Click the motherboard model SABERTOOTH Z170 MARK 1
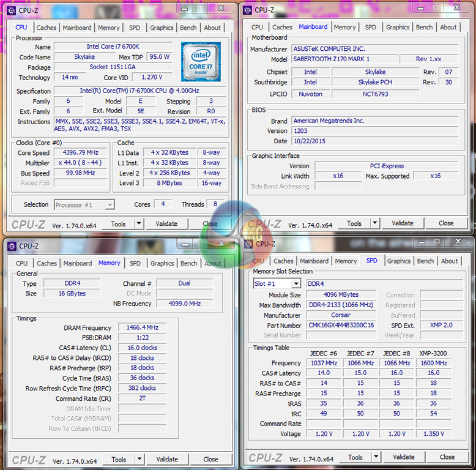This screenshot has height=470, width=476. 344,59
